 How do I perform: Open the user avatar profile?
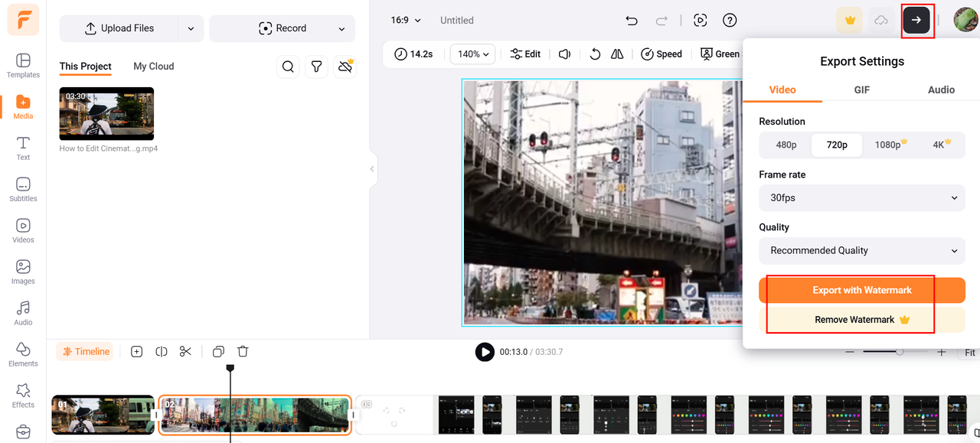[x=965, y=20]
